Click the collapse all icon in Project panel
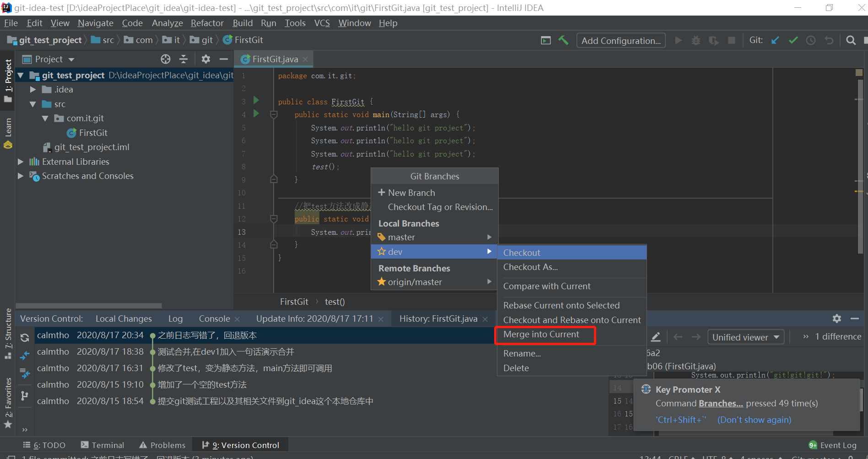868x459 pixels. (183, 59)
